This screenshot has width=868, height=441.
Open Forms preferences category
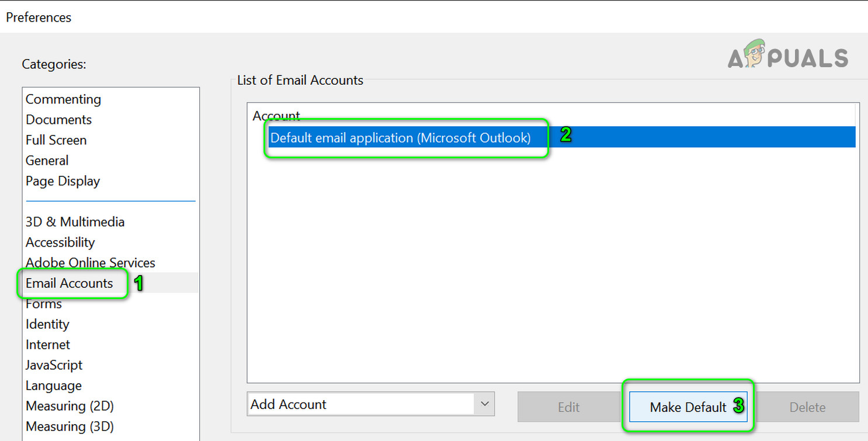(44, 304)
